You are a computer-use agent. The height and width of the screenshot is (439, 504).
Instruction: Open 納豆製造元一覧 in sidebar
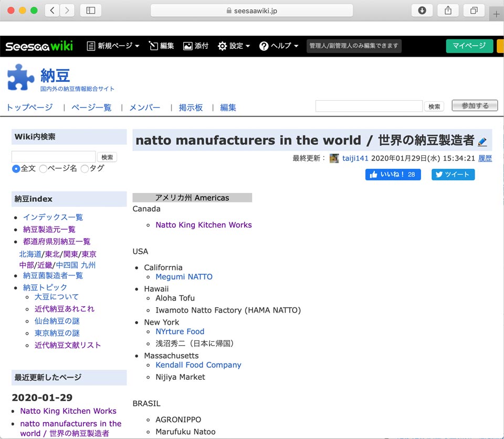[x=49, y=229]
